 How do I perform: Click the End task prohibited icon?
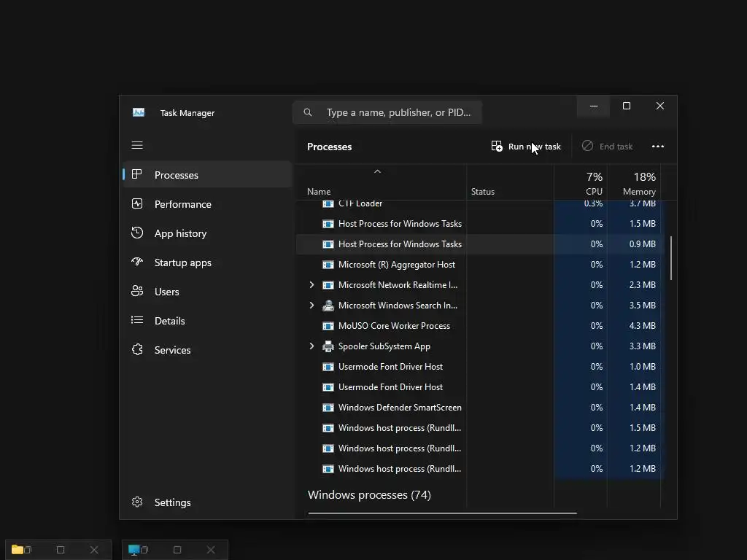pyautogui.click(x=587, y=146)
